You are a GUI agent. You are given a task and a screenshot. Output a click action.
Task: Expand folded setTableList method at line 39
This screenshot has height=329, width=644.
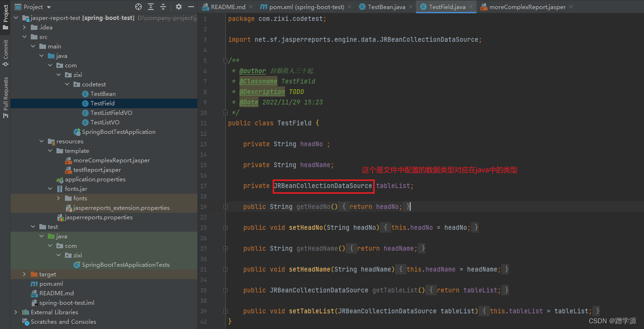coord(226,311)
